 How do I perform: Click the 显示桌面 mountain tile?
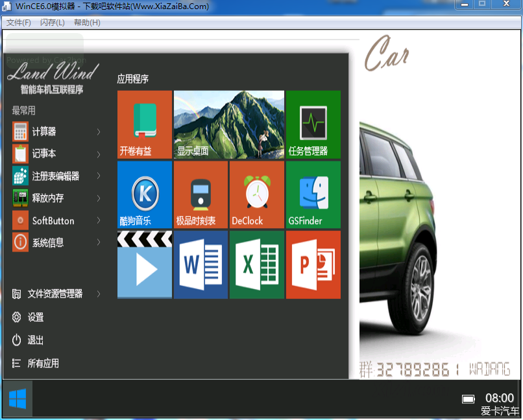[x=229, y=124]
